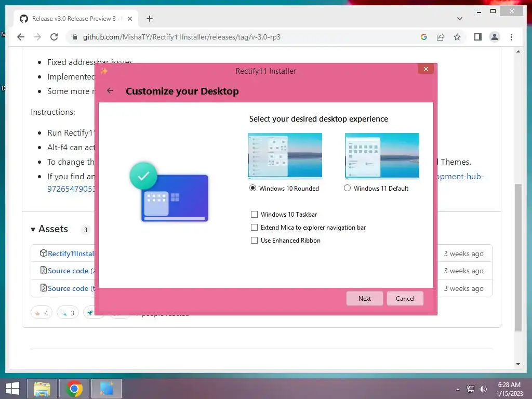Click the view site information lock icon
The image size is (532, 399).
[75, 37]
